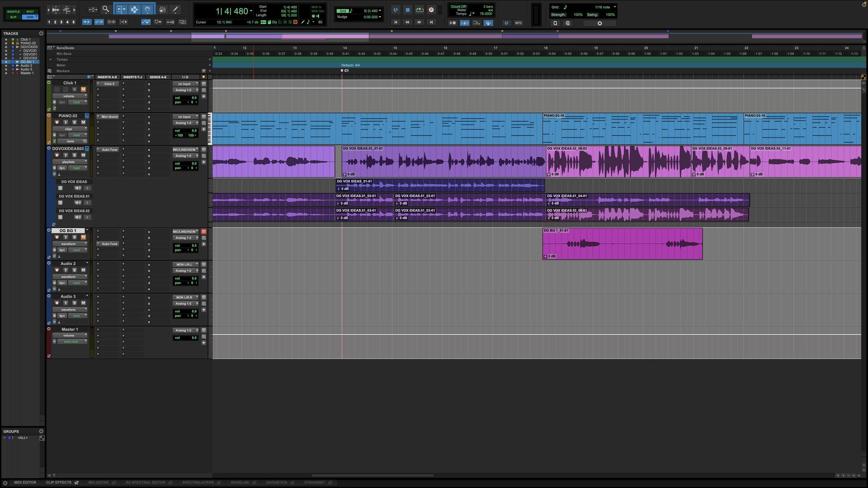Select the Trim tool

121,9
